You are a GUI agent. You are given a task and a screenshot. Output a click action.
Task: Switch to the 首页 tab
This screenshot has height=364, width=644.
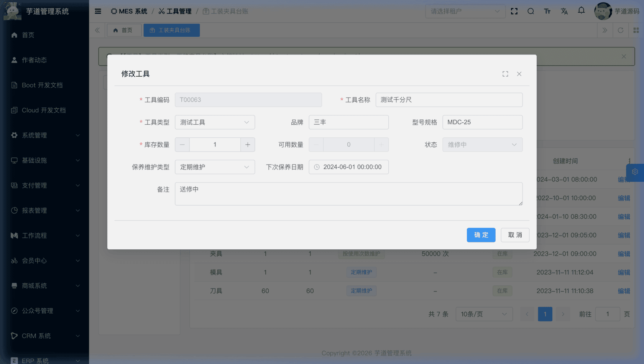124,30
